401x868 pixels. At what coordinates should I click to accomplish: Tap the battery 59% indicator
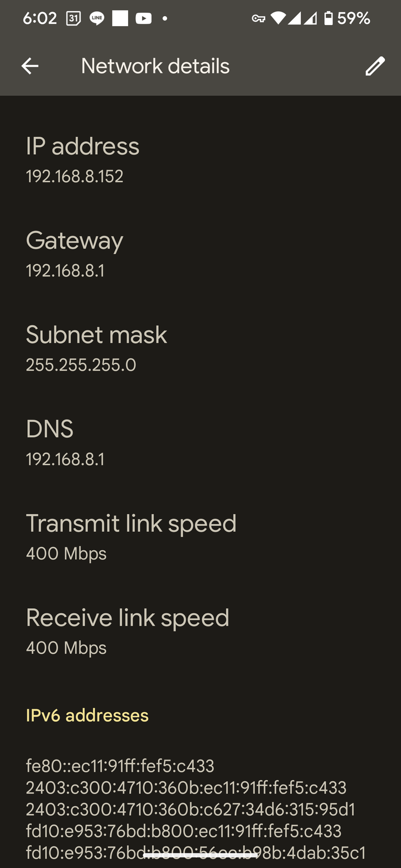(346, 18)
